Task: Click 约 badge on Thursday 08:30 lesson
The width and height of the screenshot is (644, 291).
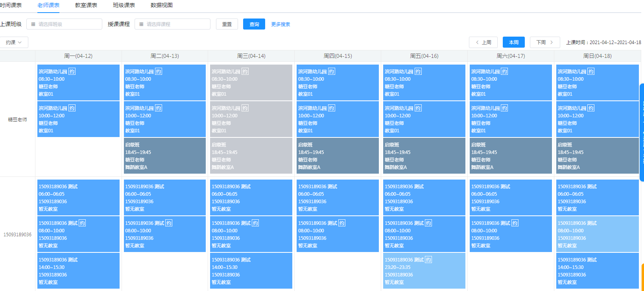Action: point(332,71)
